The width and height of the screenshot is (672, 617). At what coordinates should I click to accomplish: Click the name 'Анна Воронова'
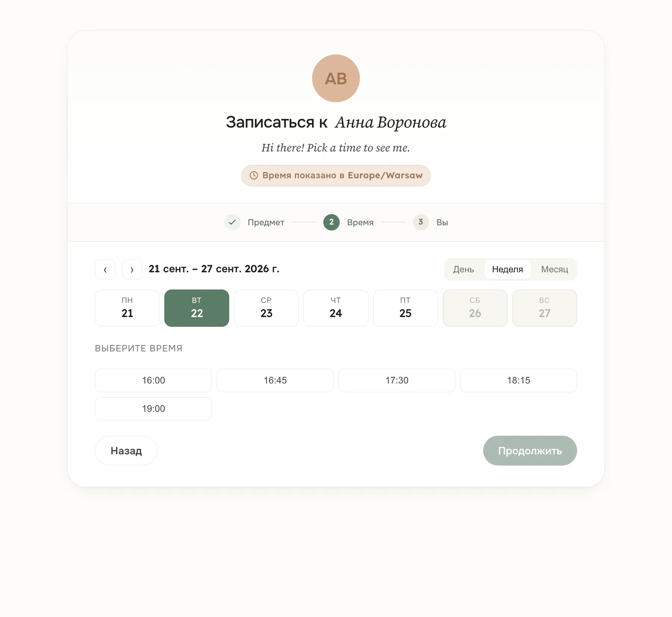click(x=391, y=122)
